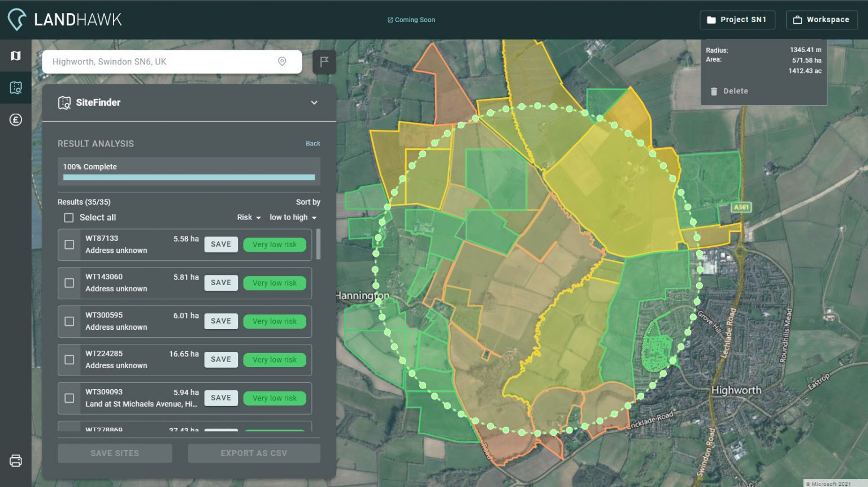Screen dimensions: 868x487
Task: Change the 'low to high' sort order dropdown
Action: click(x=293, y=217)
